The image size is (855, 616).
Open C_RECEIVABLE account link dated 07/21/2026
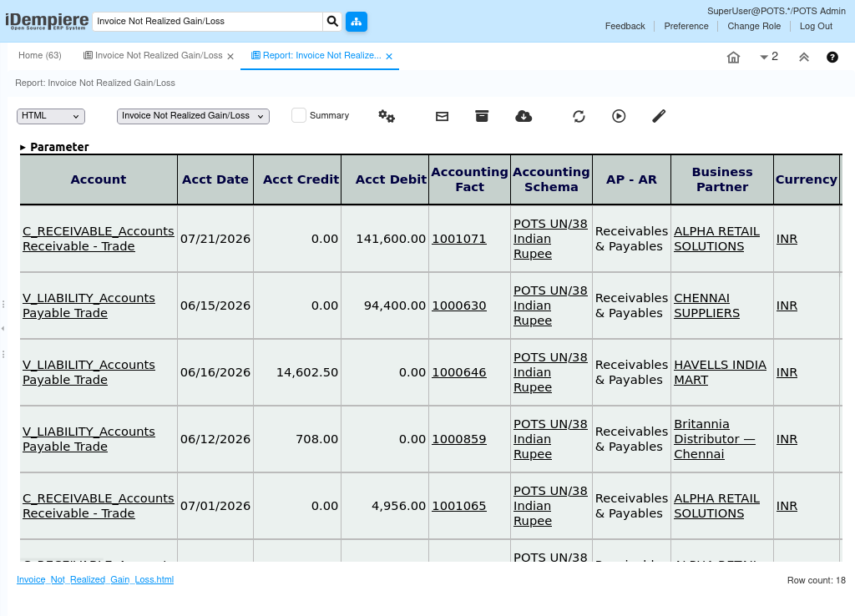99,239
